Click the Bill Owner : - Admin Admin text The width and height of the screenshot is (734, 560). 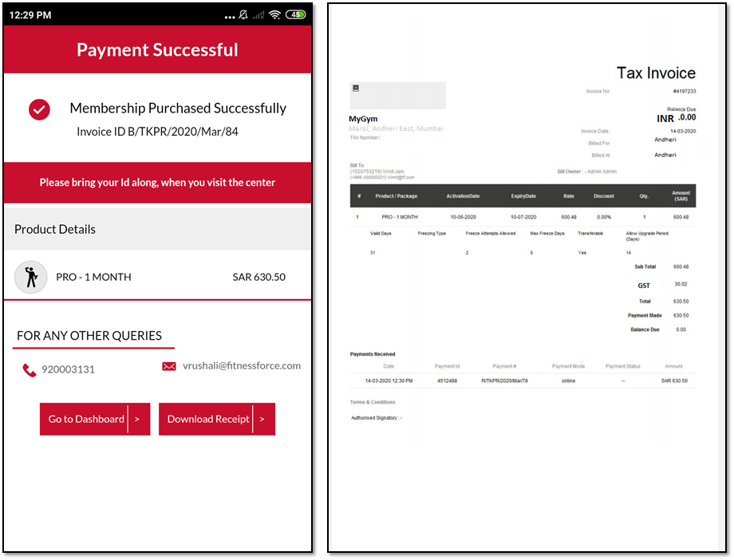587,172
